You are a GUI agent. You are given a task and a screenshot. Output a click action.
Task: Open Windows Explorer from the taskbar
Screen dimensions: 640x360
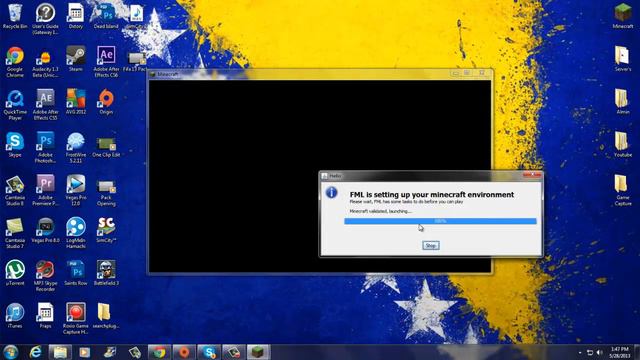[60, 352]
